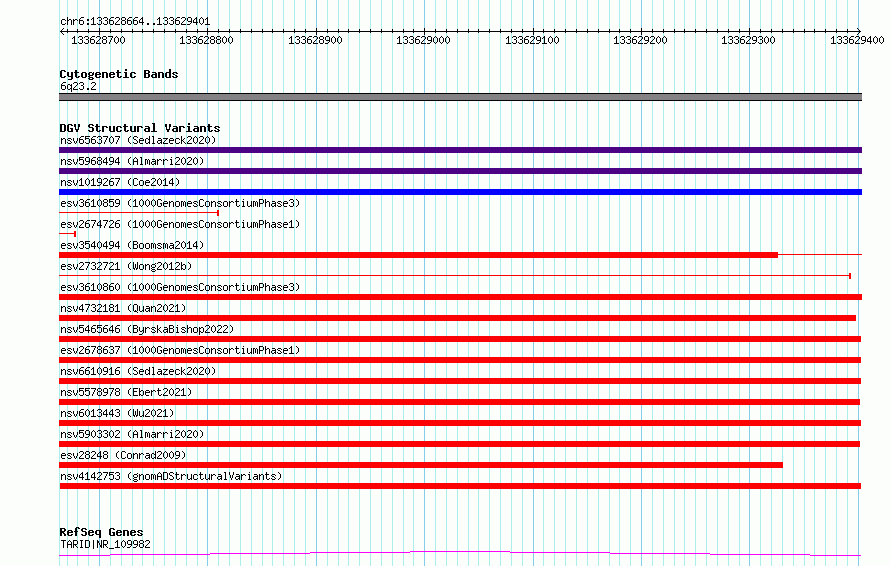Click the nsv5465646 (ByrskaBishop2022) label
Image resolution: width=890 pixels, height=566 pixels.
tap(147, 329)
